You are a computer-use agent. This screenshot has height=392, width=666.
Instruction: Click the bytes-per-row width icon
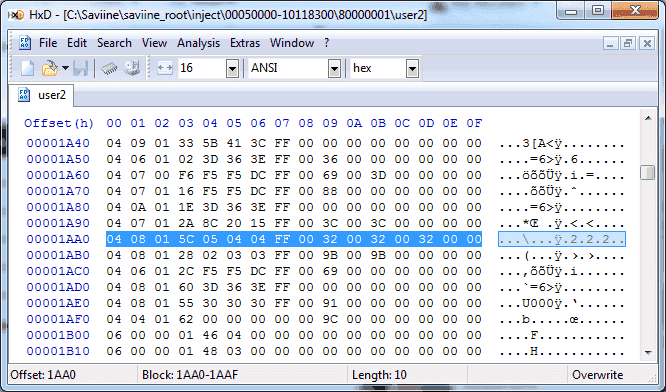pyautogui.click(x=165, y=68)
